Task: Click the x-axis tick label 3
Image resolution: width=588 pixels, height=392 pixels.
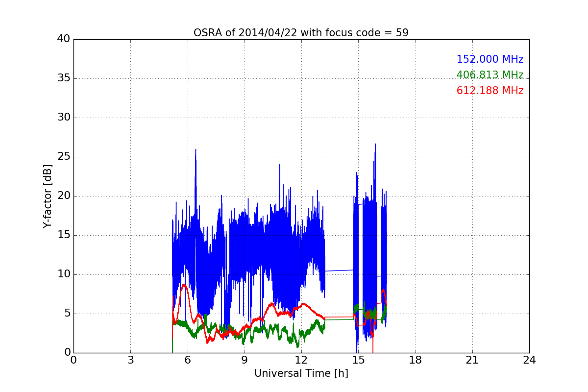Action: (130, 360)
